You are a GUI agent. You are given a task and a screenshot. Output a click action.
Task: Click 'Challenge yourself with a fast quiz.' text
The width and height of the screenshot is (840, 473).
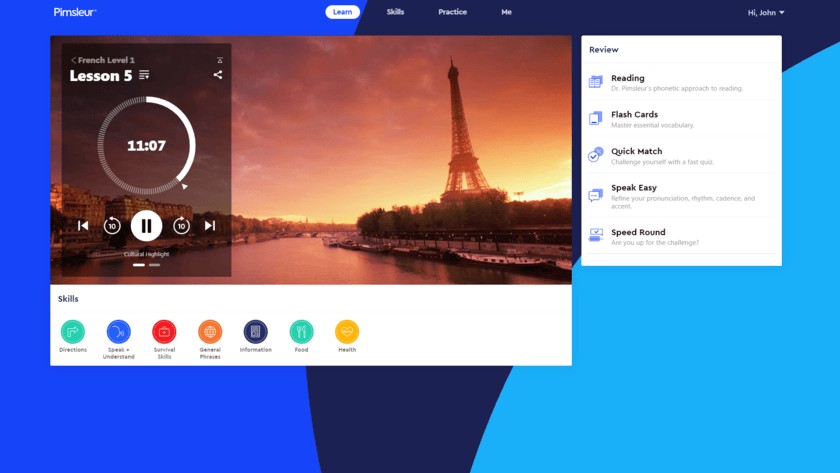pos(662,162)
